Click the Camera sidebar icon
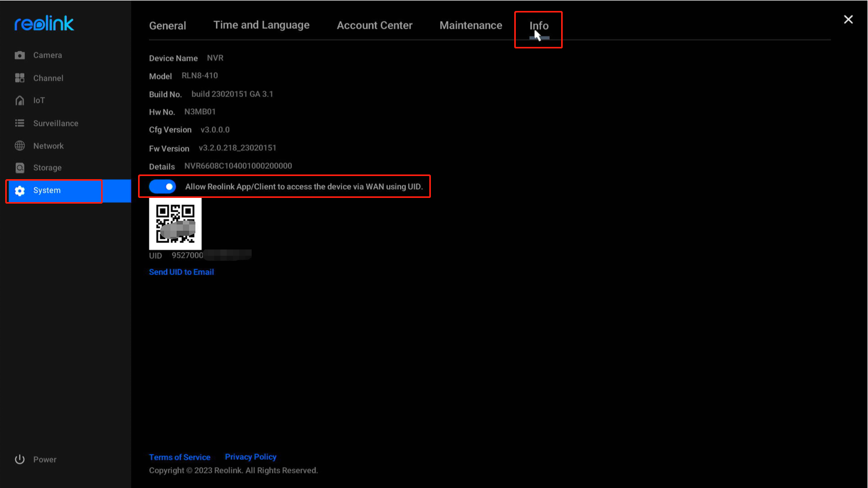 20,55
